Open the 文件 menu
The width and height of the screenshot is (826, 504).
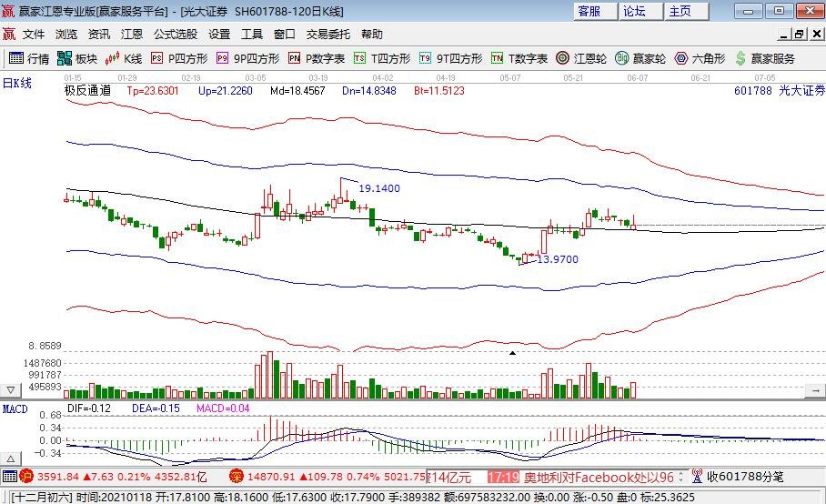pos(34,35)
